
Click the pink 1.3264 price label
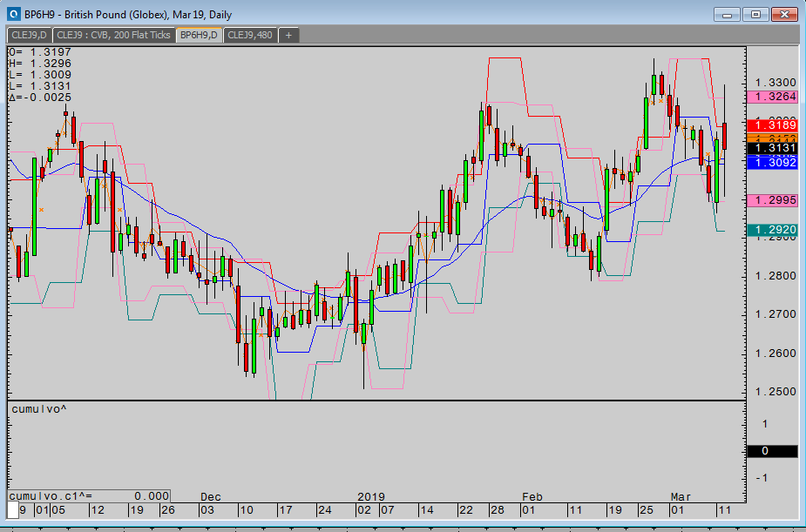(x=772, y=97)
